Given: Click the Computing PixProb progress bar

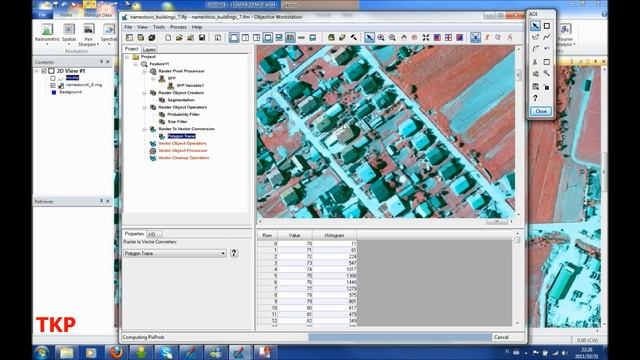Looking at the screenshot, I should tap(400, 337).
